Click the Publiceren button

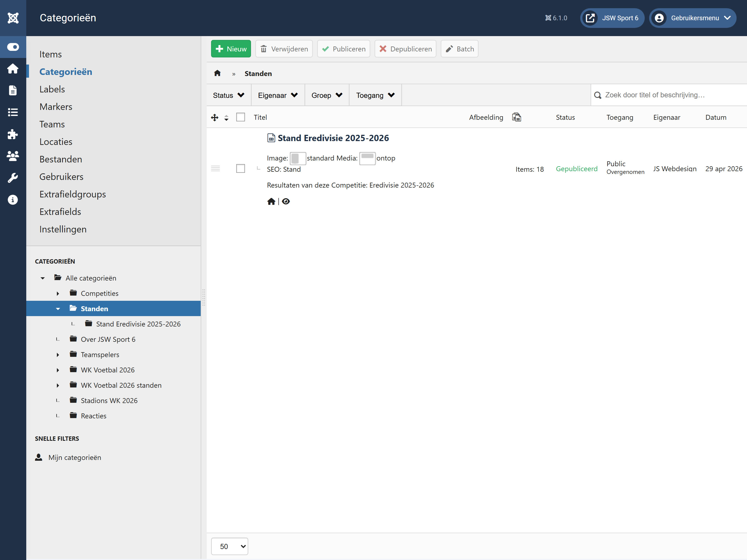click(343, 49)
